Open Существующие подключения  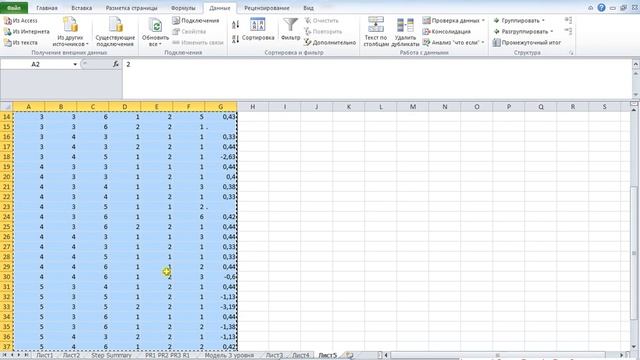115,32
